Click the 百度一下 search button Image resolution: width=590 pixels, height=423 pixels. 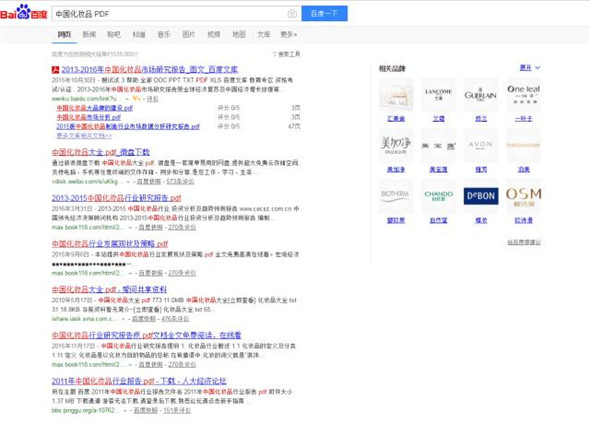(x=324, y=14)
